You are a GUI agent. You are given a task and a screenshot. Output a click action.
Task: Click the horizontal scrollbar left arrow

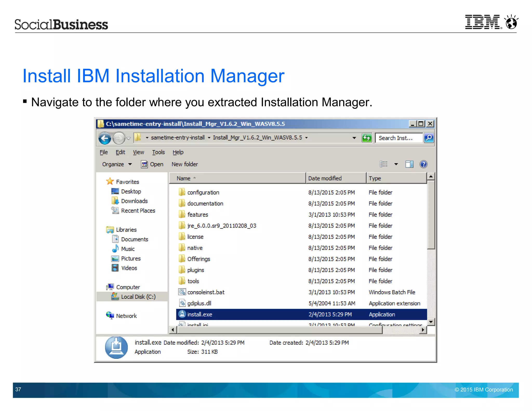[x=173, y=330]
